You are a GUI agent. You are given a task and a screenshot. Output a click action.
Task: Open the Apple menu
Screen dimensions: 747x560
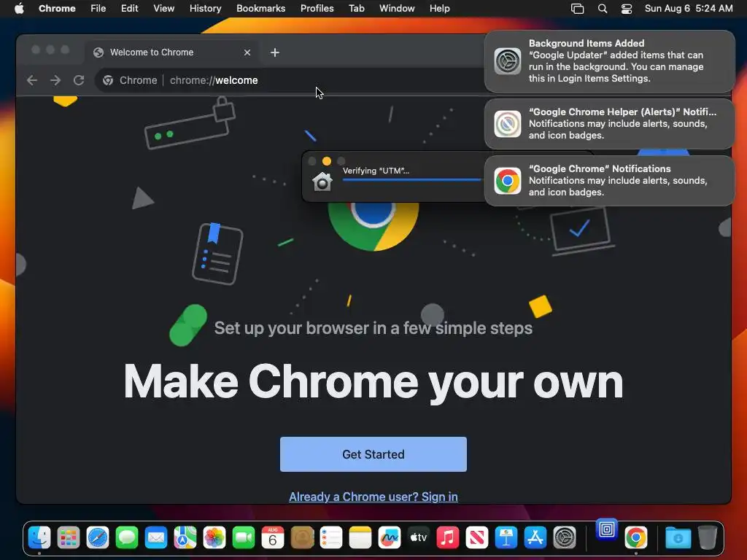(19, 8)
